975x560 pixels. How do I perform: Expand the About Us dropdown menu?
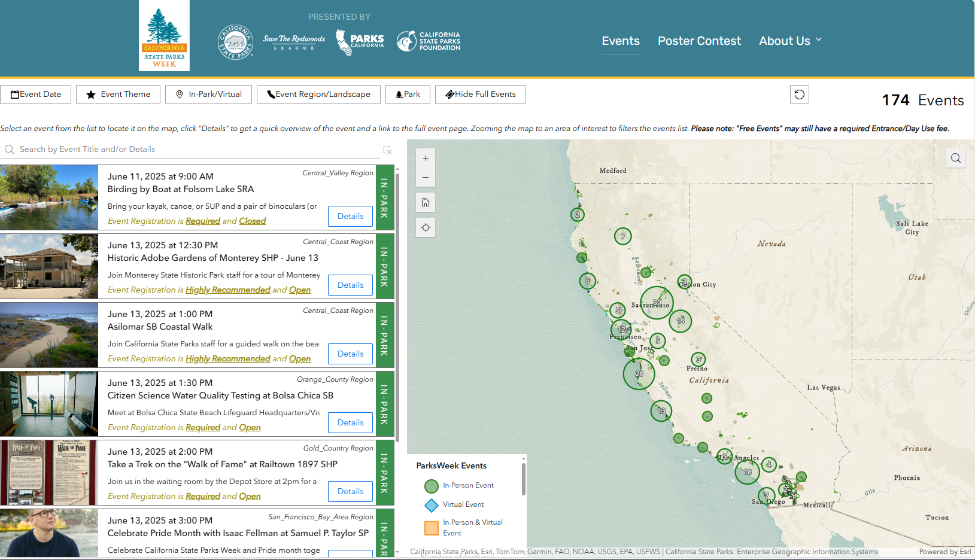click(x=790, y=41)
